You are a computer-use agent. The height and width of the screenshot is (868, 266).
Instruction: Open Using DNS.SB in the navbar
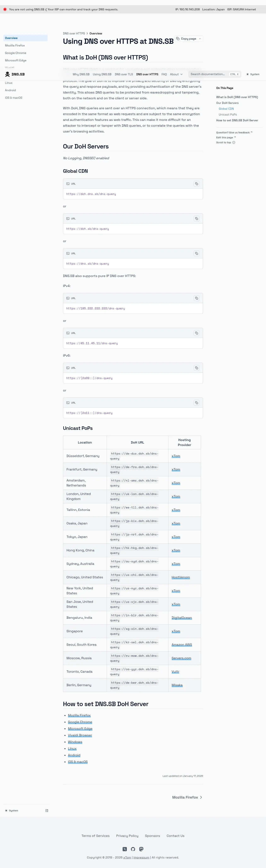click(102, 74)
